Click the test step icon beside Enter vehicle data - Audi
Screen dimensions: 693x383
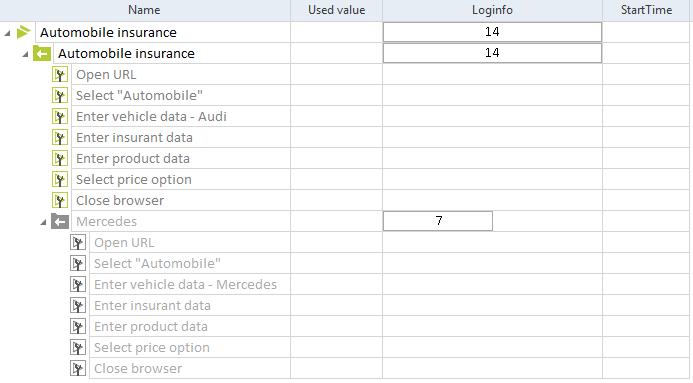pyautogui.click(x=60, y=117)
